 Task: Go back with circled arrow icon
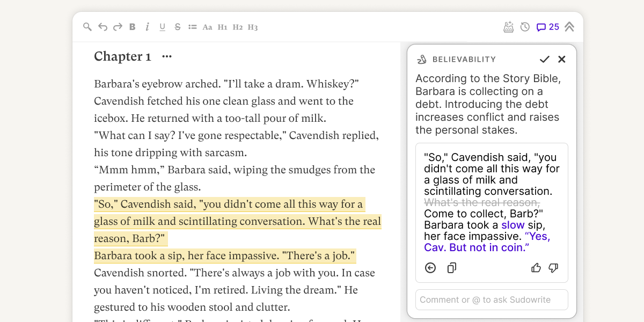click(x=430, y=267)
